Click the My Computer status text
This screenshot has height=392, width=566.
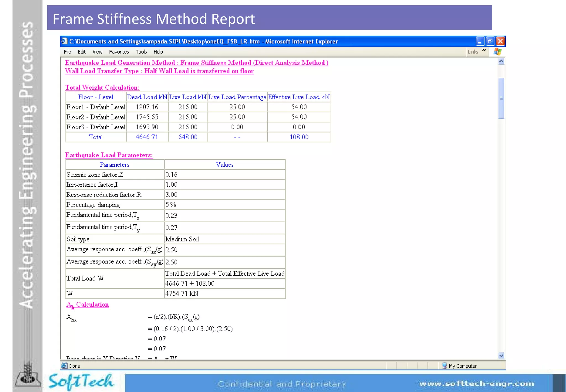click(x=463, y=366)
